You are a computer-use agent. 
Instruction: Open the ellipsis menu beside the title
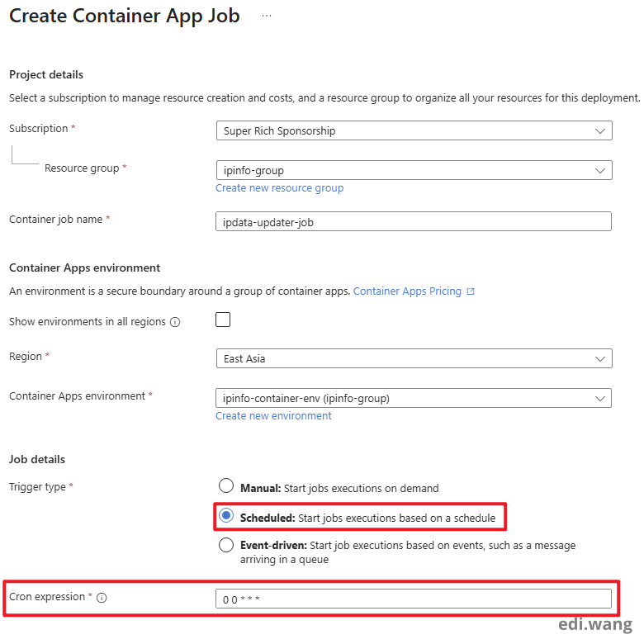(267, 16)
